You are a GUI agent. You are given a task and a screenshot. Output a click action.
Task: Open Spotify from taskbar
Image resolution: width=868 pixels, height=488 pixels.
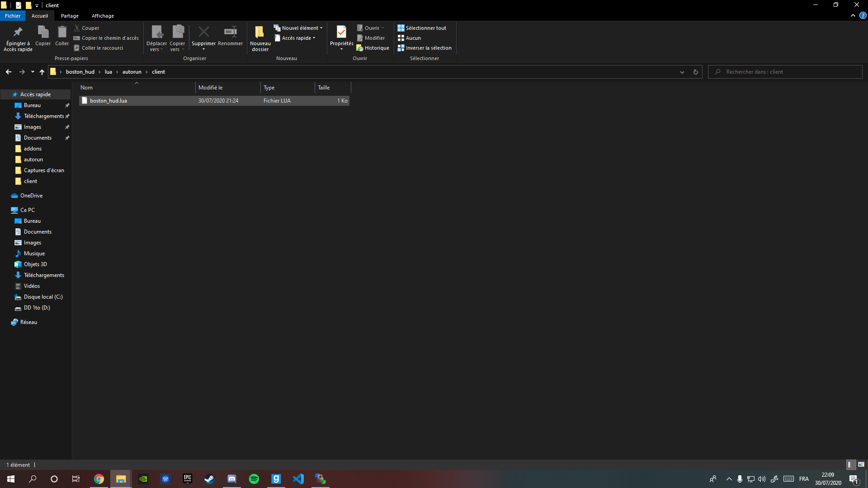coord(254,479)
